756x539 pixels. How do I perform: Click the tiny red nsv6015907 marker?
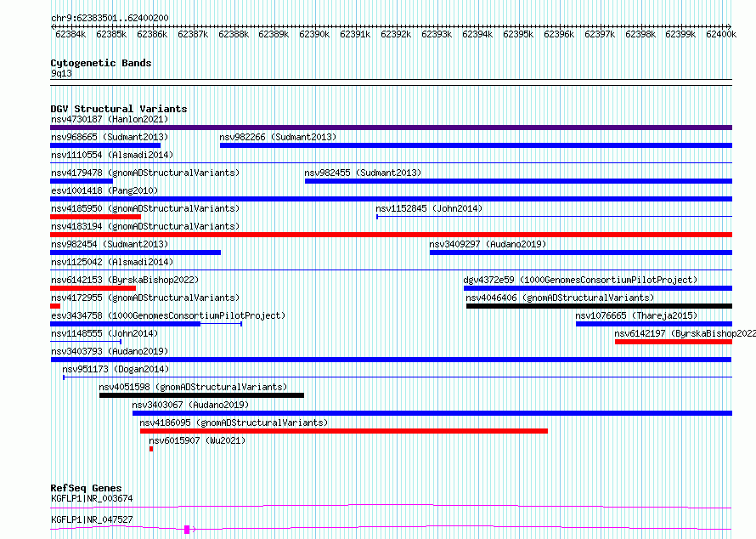click(151, 449)
